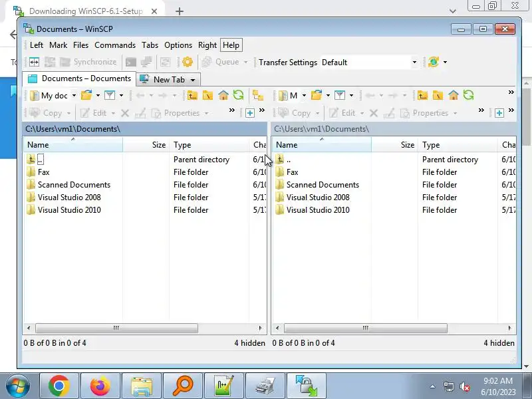Click the filter icon in left panel toolbar

click(110, 95)
